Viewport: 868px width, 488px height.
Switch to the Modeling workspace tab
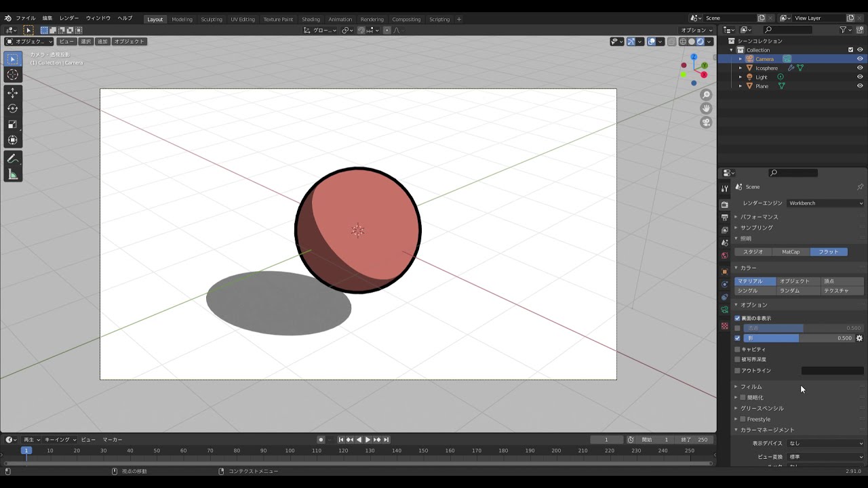click(x=182, y=19)
